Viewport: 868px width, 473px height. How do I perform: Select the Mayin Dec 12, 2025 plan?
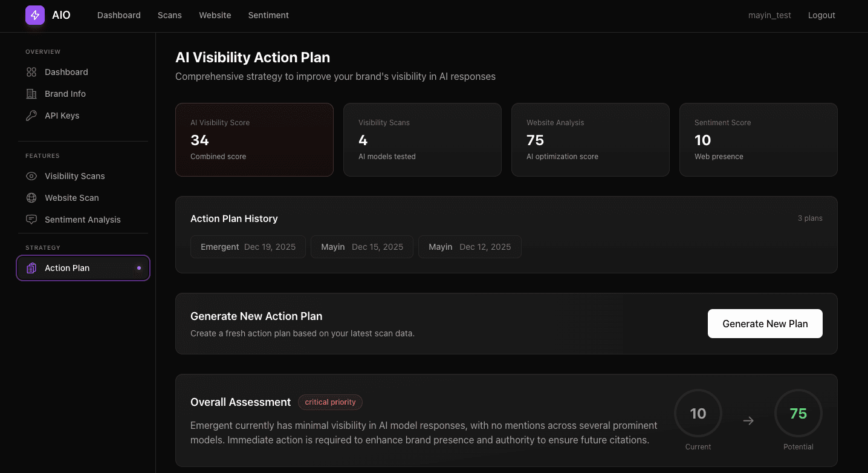tap(470, 247)
